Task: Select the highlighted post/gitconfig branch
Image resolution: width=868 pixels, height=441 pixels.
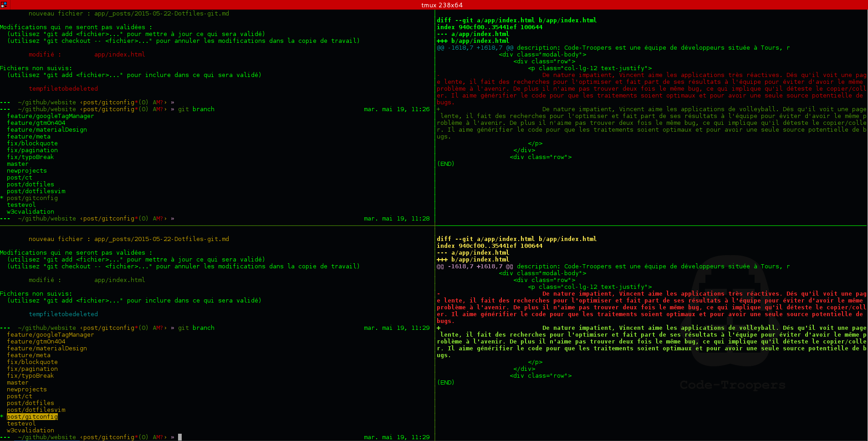Action: pyautogui.click(x=32, y=417)
